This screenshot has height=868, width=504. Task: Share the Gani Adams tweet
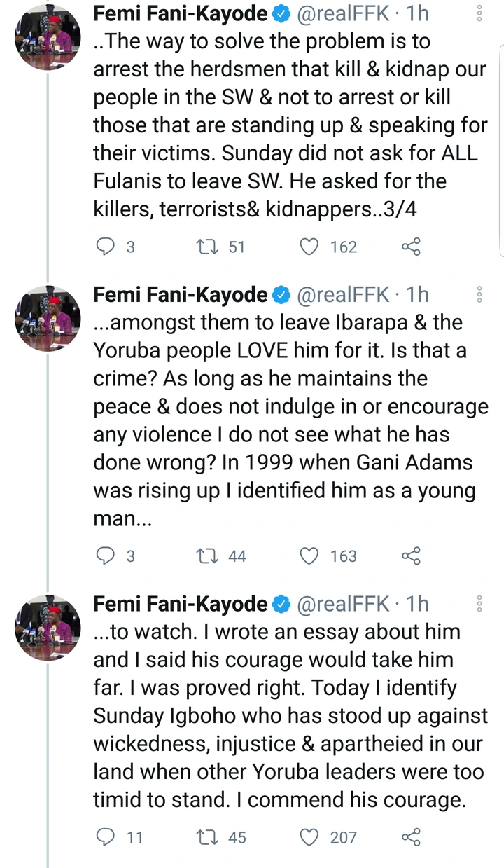tap(411, 556)
